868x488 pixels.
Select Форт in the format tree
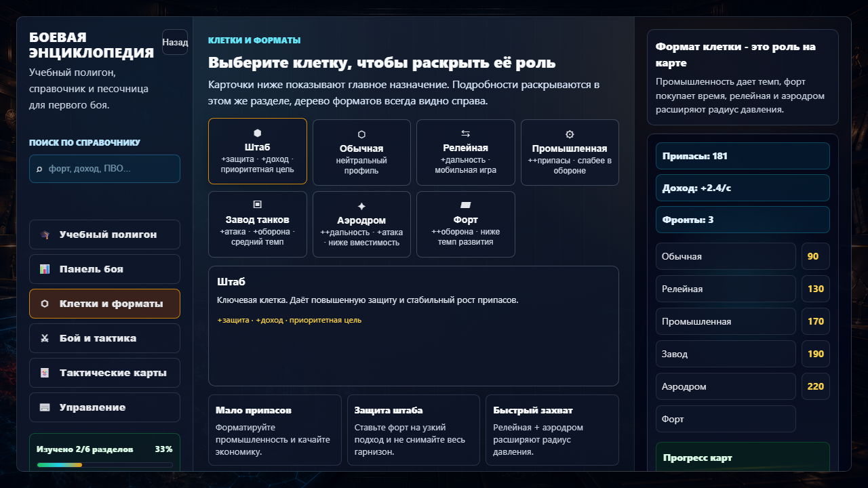click(x=726, y=419)
